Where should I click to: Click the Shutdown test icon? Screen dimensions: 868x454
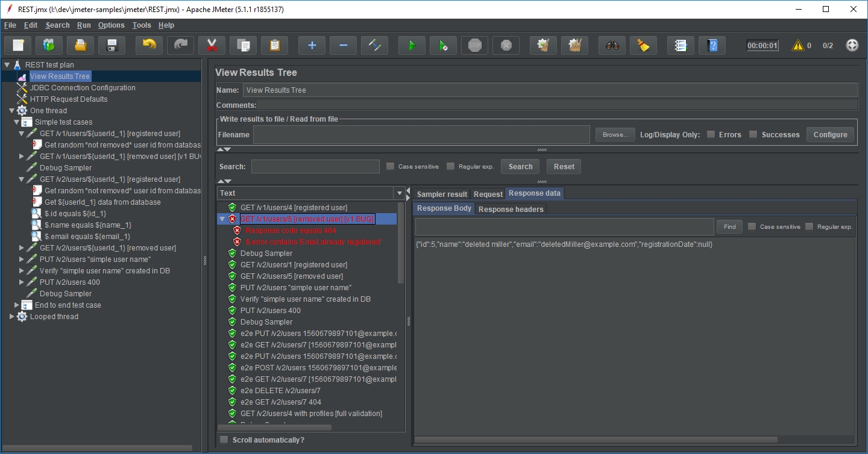pos(506,45)
